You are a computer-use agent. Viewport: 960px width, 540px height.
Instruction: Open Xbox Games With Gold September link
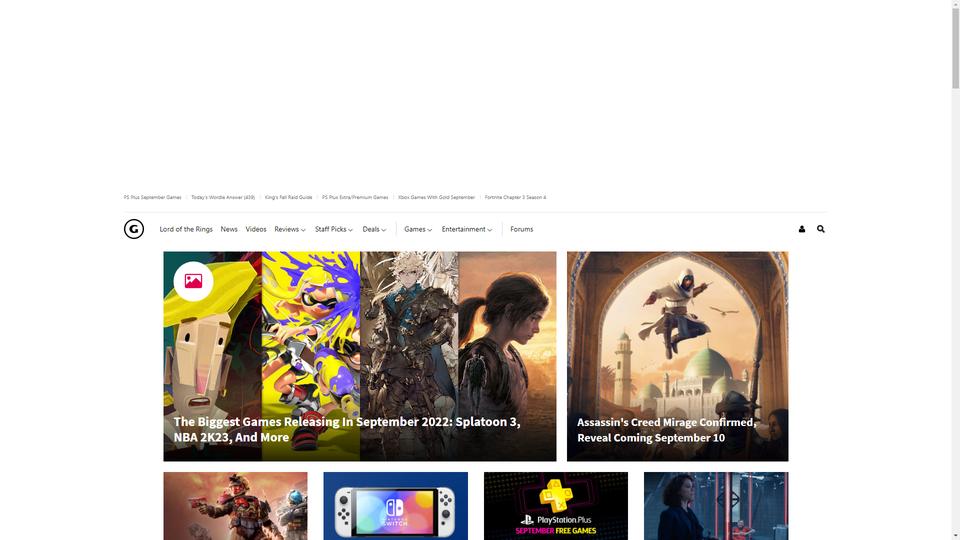pyautogui.click(x=437, y=197)
